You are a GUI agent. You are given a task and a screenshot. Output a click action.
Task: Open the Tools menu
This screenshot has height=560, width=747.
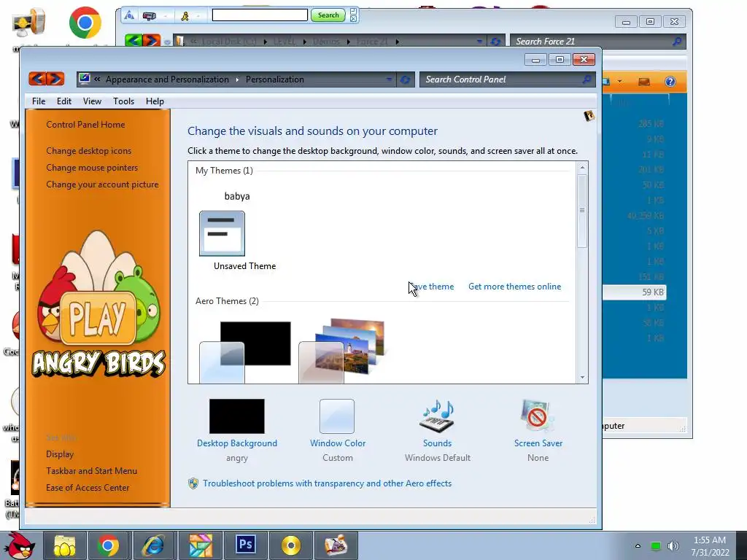coord(123,101)
